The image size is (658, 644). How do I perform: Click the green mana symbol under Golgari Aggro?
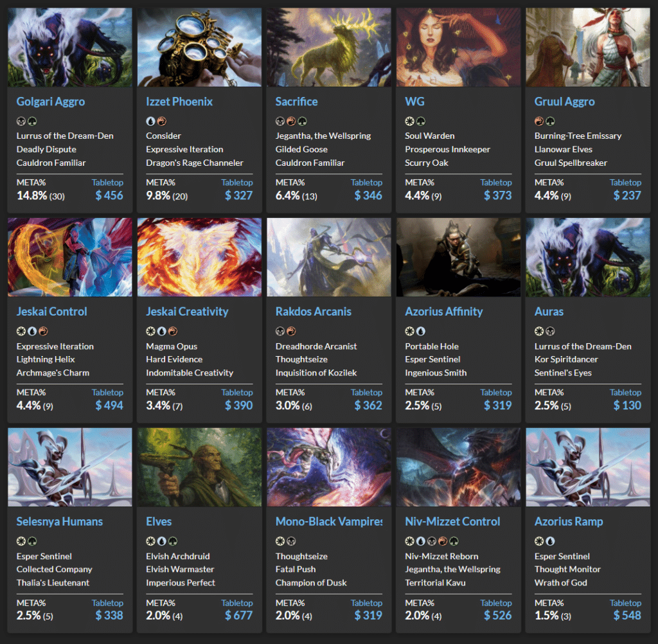(x=31, y=121)
